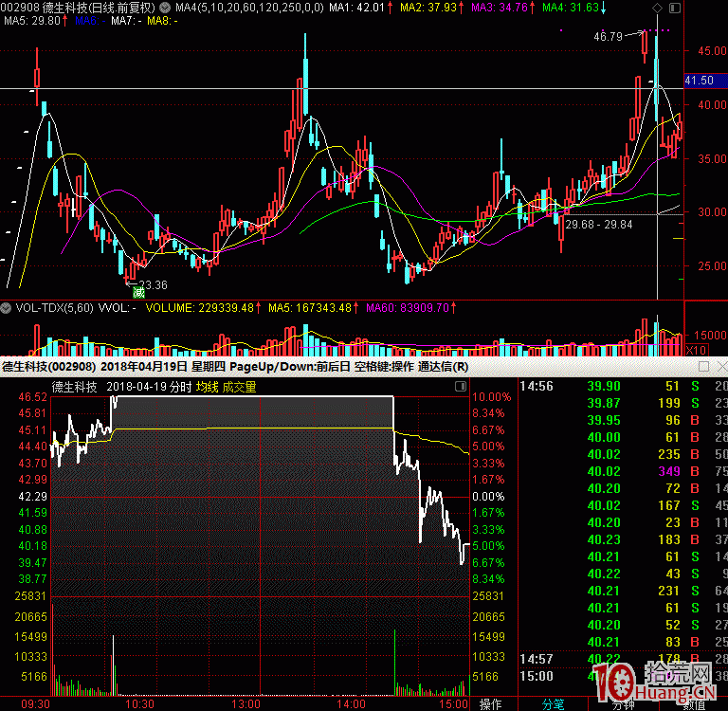
Task: Click the 46.52 intraday price axis label
Action: (32, 397)
